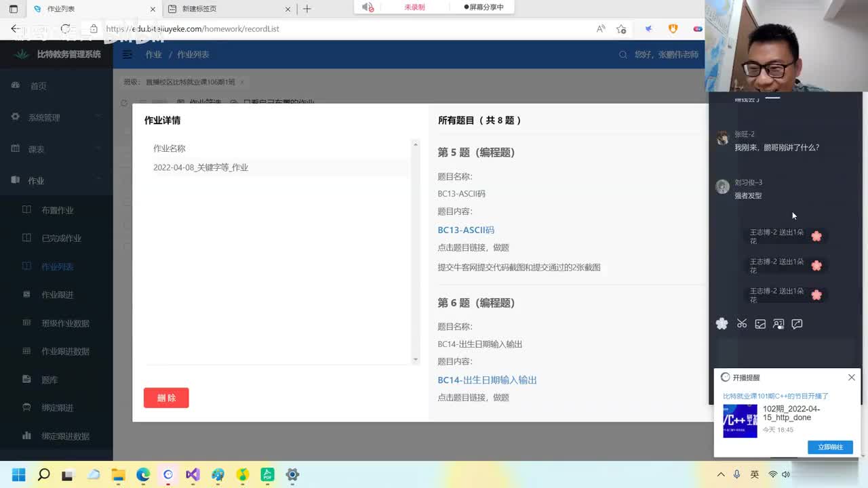Send a flower with the flower icon
Viewport: 868px width, 488px height.
722,324
